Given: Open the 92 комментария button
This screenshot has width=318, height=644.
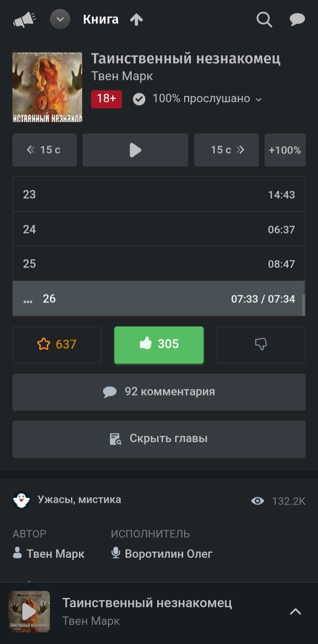Looking at the screenshot, I should click(159, 392).
